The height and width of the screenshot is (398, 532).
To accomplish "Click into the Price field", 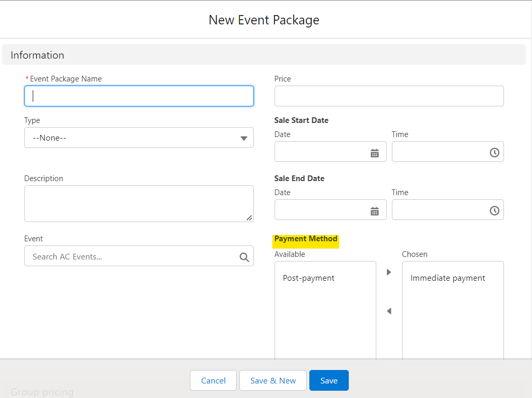I will [389, 96].
